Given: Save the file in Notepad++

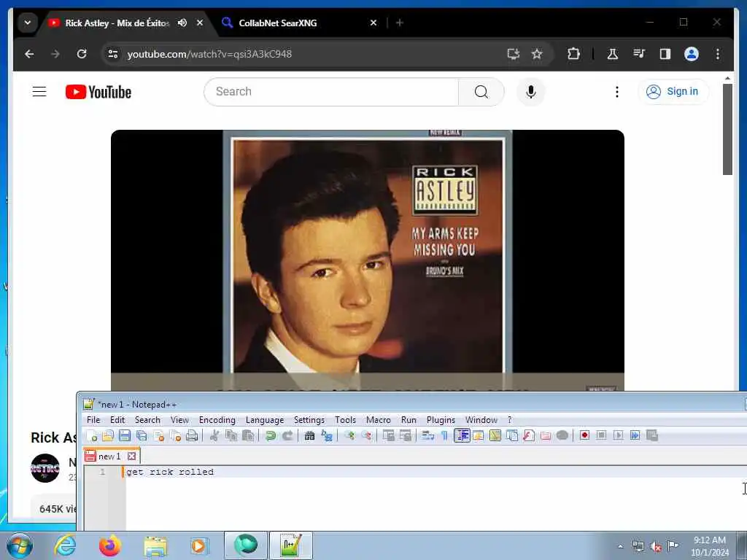Looking at the screenshot, I should point(125,435).
